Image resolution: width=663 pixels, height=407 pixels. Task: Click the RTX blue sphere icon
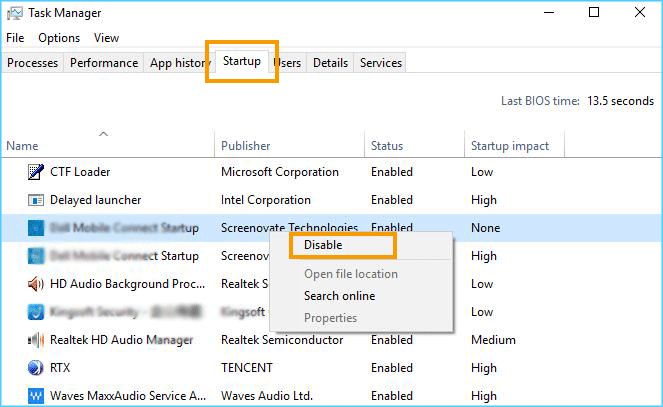click(x=35, y=368)
